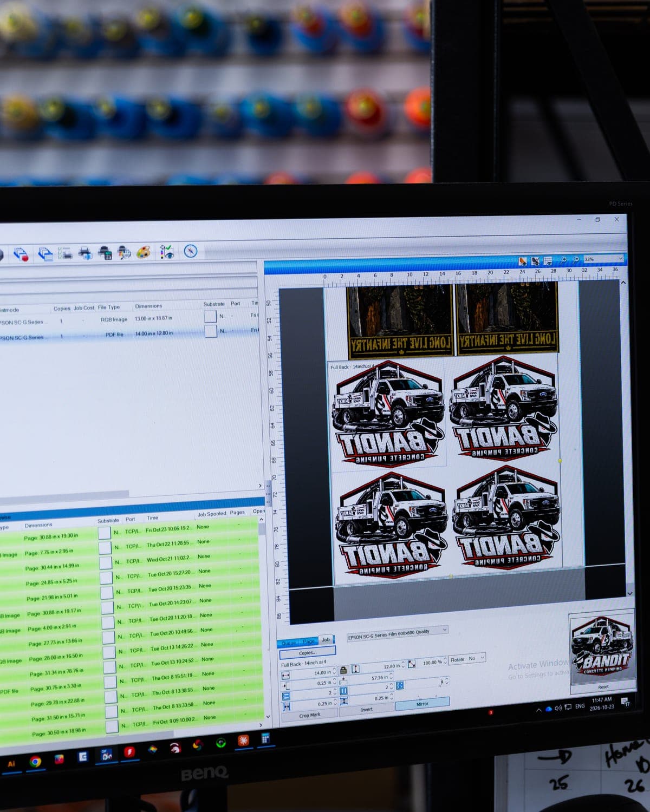Toggle the Mirror button

422,704
